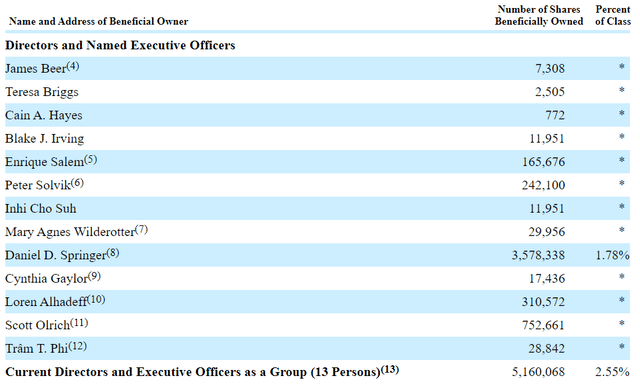This screenshot has width=640, height=388.
Task: Select the share count 28,842
Action: point(547,348)
